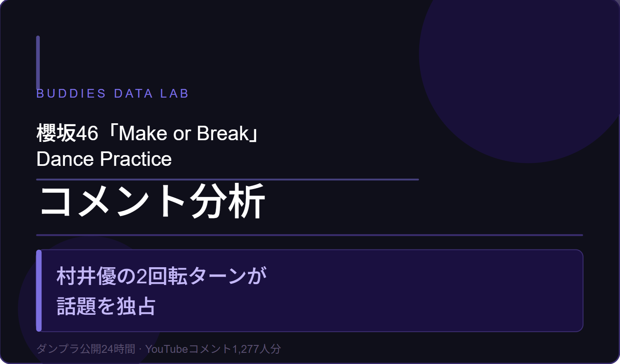Click the highlight box's left purple accent bar
The height and width of the screenshot is (364, 620).
[39, 290]
